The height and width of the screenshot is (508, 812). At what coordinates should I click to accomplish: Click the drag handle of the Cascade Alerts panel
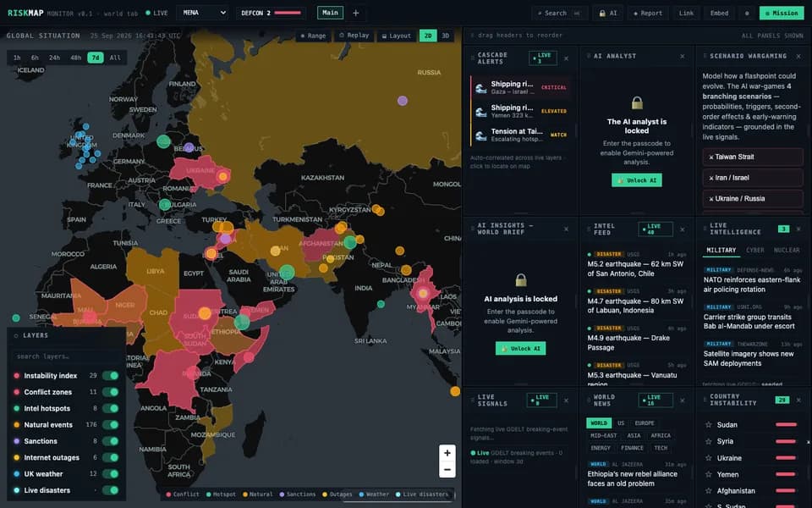click(x=472, y=58)
